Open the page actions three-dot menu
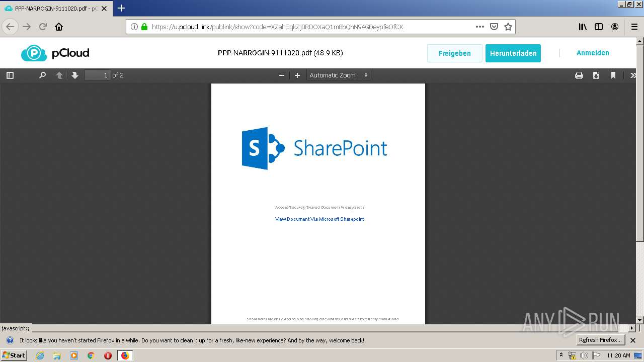This screenshot has width=644, height=362. (480, 27)
